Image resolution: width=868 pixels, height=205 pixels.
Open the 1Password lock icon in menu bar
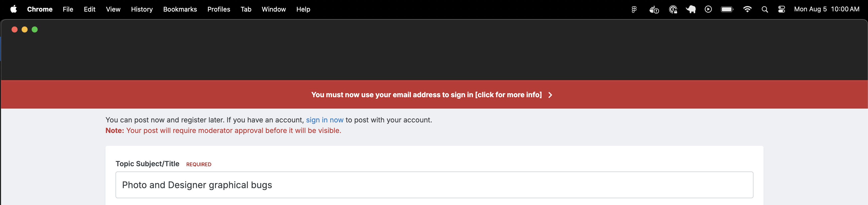pos(673,10)
